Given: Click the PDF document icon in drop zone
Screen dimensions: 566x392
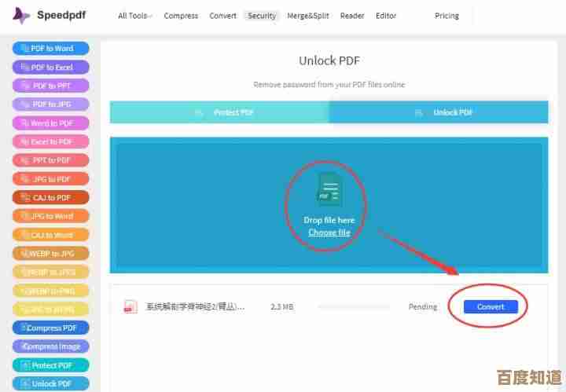Looking at the screenshot, I should pyautogui.click(x=329, y=190).
